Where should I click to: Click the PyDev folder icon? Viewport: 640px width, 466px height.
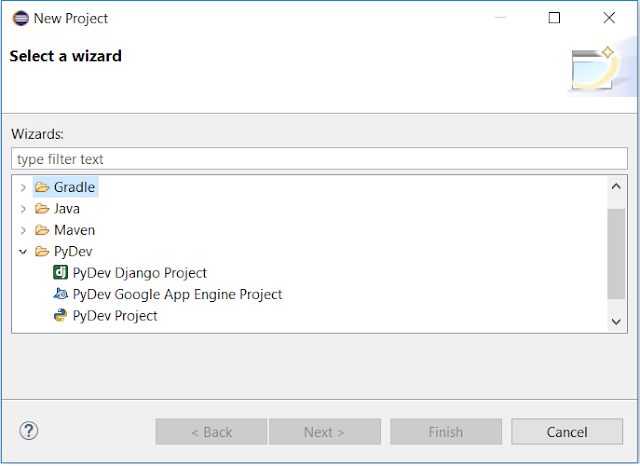42,252
